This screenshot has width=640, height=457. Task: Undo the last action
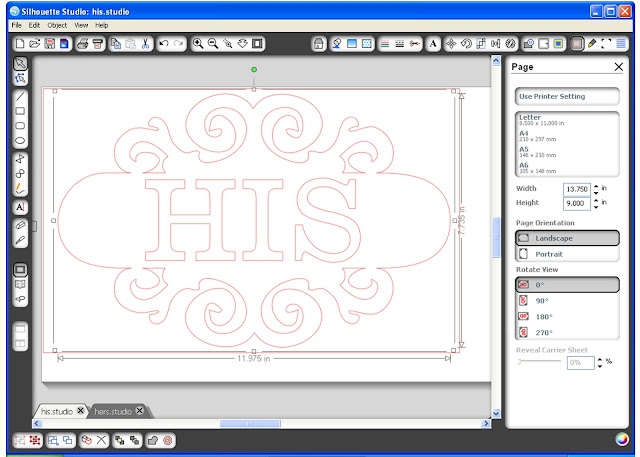(x=164, y=44)
